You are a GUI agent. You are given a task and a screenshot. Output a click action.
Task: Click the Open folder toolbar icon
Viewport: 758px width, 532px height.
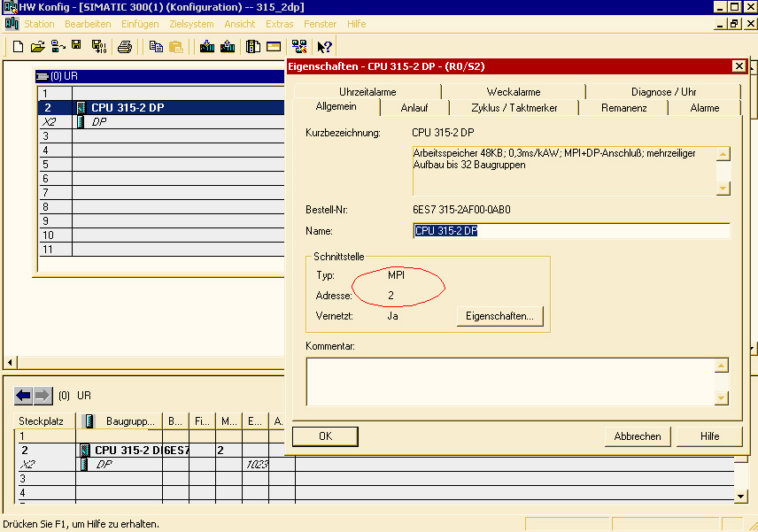tap(38, 47)
